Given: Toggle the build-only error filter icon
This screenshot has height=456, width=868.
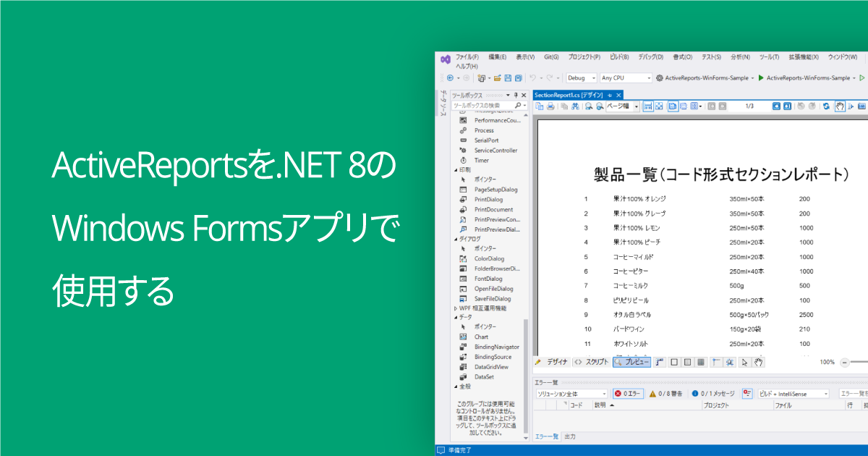Looking at the screenshot, I should (x=746, y=394).
